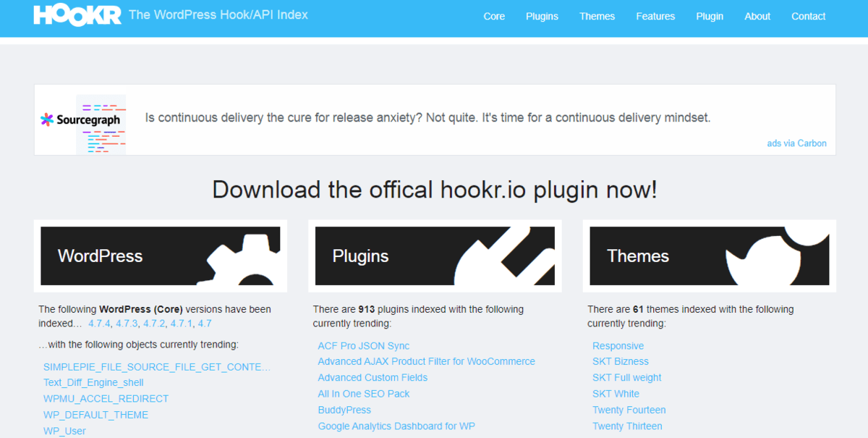Open the WordPress gear banner
Screen dimensions: 868x438
161,256
